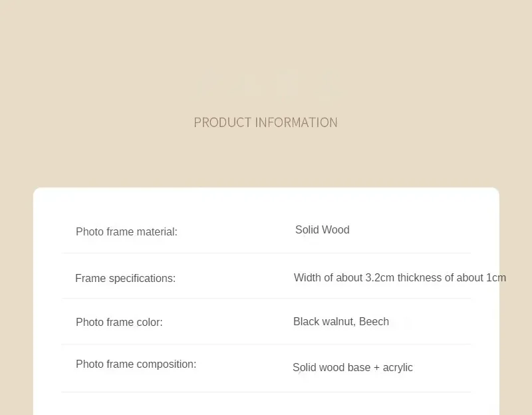Click the word 'Beech' in color row
This screenshot has height=415, width=532.
[x=374, y=321]
